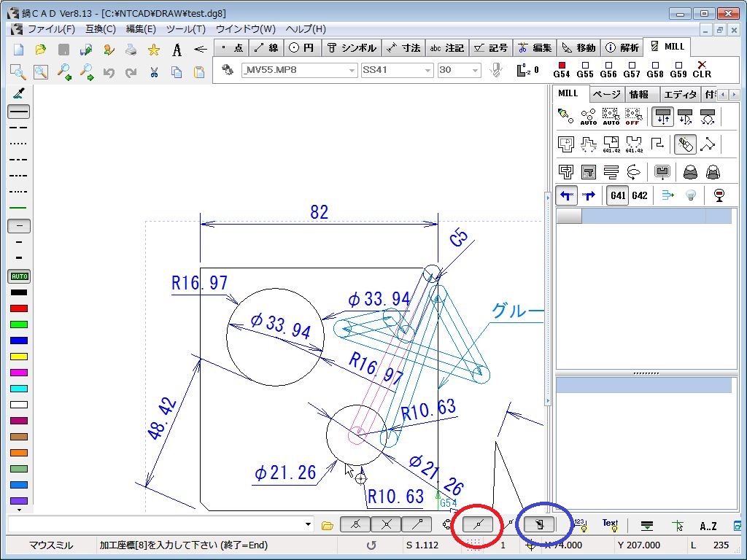Screen dimensions: 747x560
Task: Click the first AUTO points icon in MILL panel
Action: click(x=589, y=117)
